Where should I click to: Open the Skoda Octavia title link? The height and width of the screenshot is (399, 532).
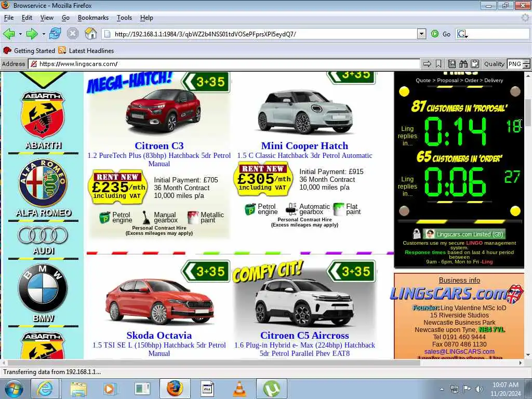coord(159,335)
